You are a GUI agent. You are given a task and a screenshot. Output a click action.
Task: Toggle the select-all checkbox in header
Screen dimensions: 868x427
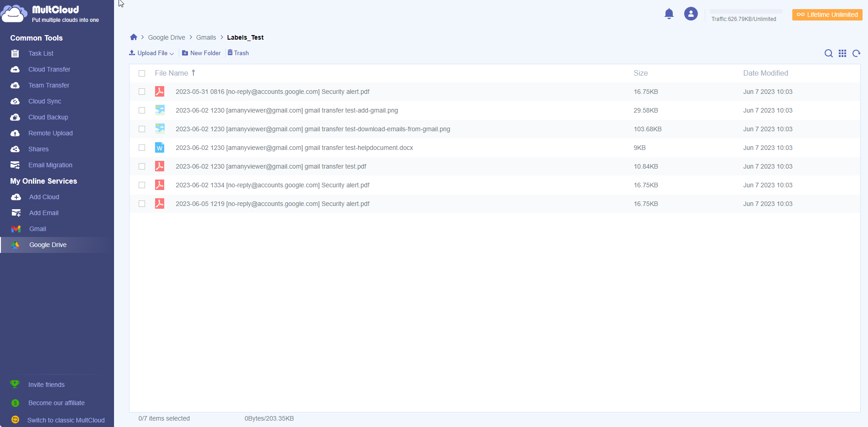[x=142, y=73]
